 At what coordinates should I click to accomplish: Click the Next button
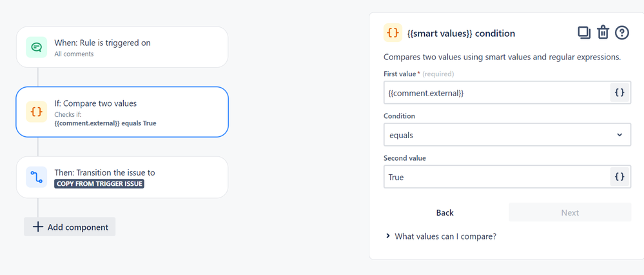pos(570,212)
